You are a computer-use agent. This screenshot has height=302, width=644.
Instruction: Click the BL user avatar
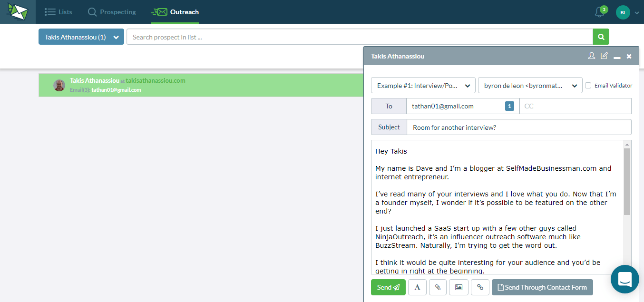(623, 12)
